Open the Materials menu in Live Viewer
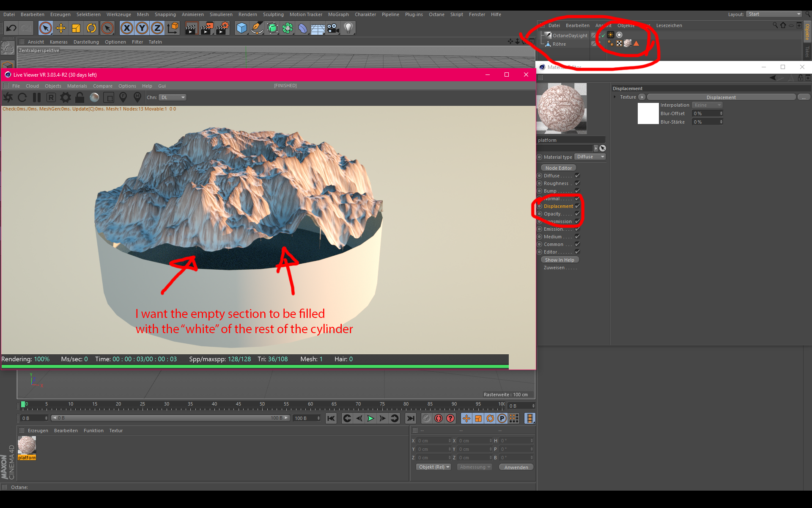Image resolution: width=812 pixels, height=508 pixels. tap(77, 86)
